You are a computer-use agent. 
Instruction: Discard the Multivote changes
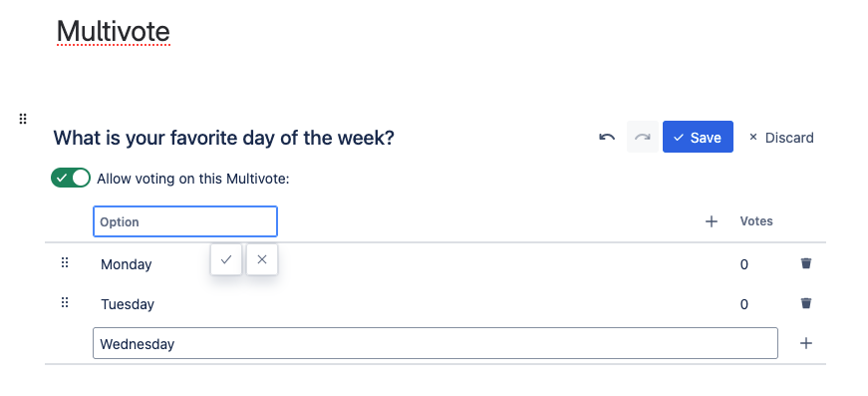781,138
